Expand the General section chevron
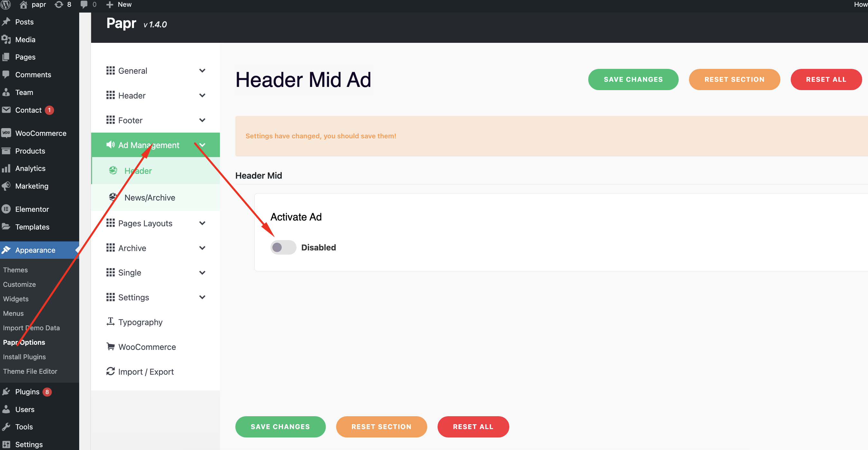 pos(202,70)
